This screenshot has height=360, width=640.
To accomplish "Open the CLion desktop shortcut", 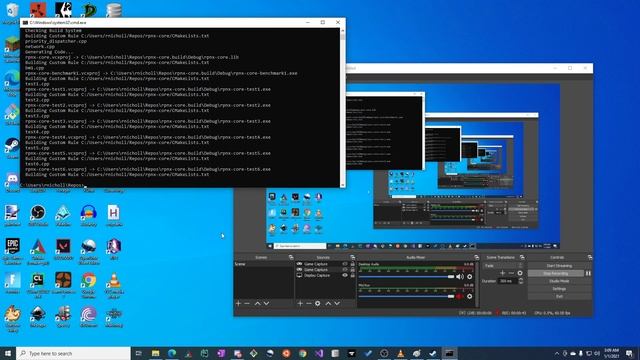I will pos(38,284).
